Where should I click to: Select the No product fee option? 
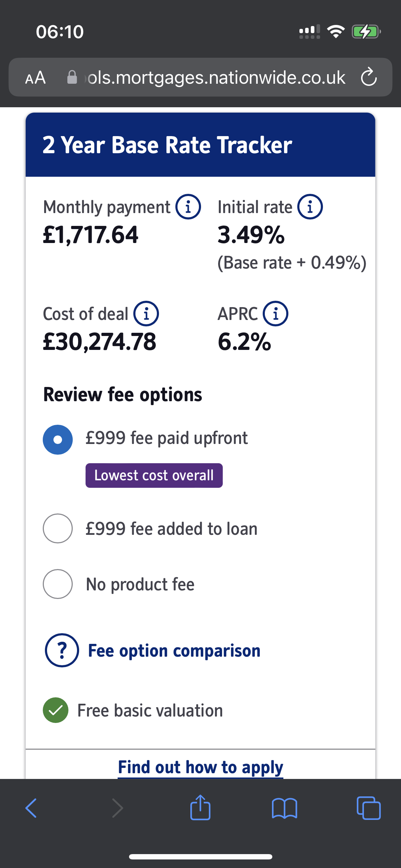[58, 584]
